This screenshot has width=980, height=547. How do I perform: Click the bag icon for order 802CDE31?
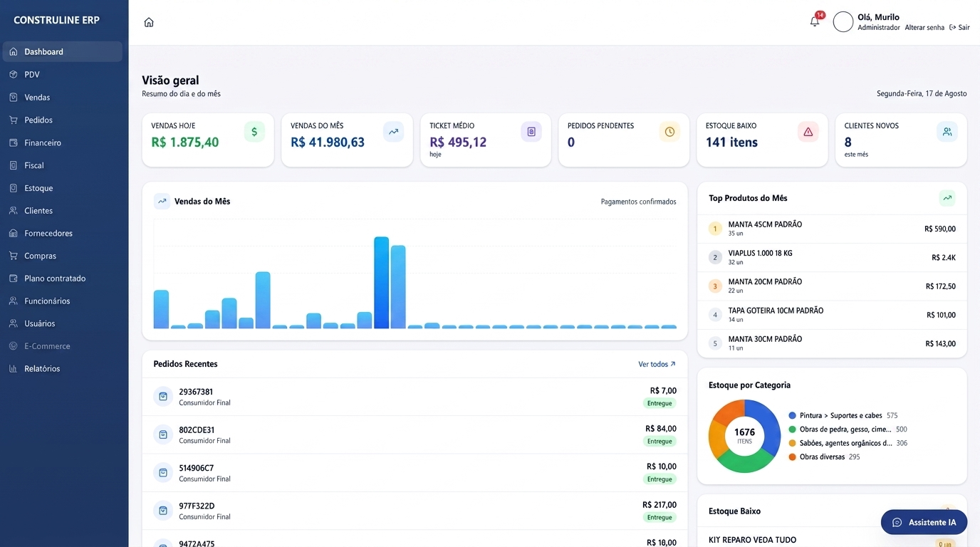coord(163,434)
